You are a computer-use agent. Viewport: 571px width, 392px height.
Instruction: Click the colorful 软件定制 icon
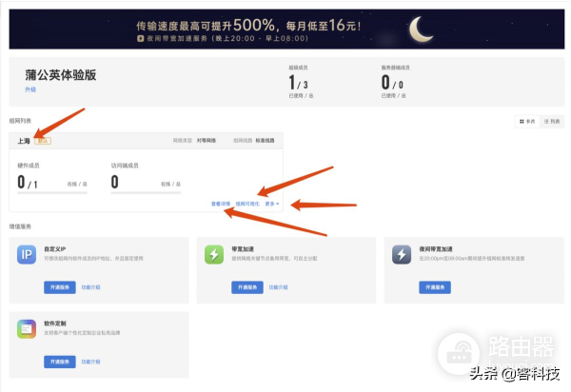click(x=26, y=330)
